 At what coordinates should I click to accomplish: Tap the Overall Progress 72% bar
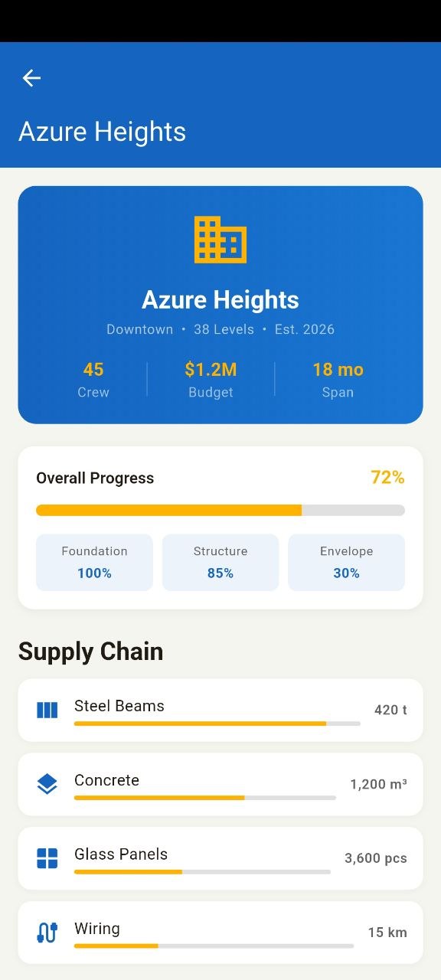[220, 509]
